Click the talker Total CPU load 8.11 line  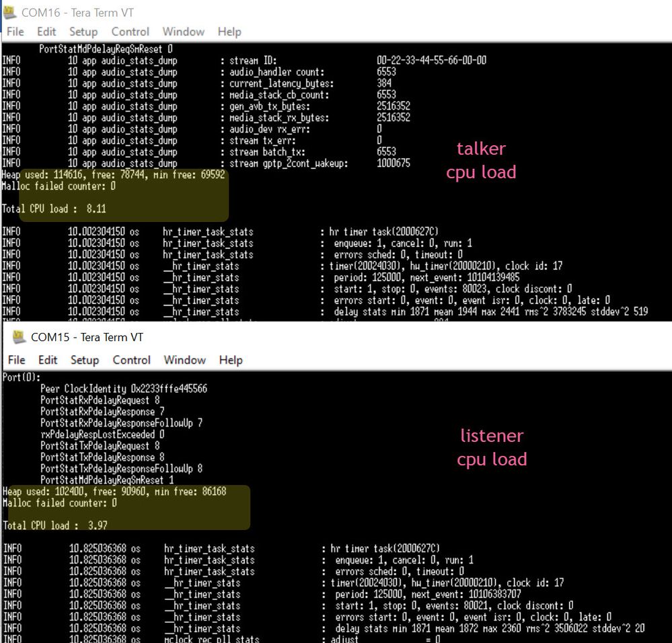pyautogui.click(x=54, y=209)
